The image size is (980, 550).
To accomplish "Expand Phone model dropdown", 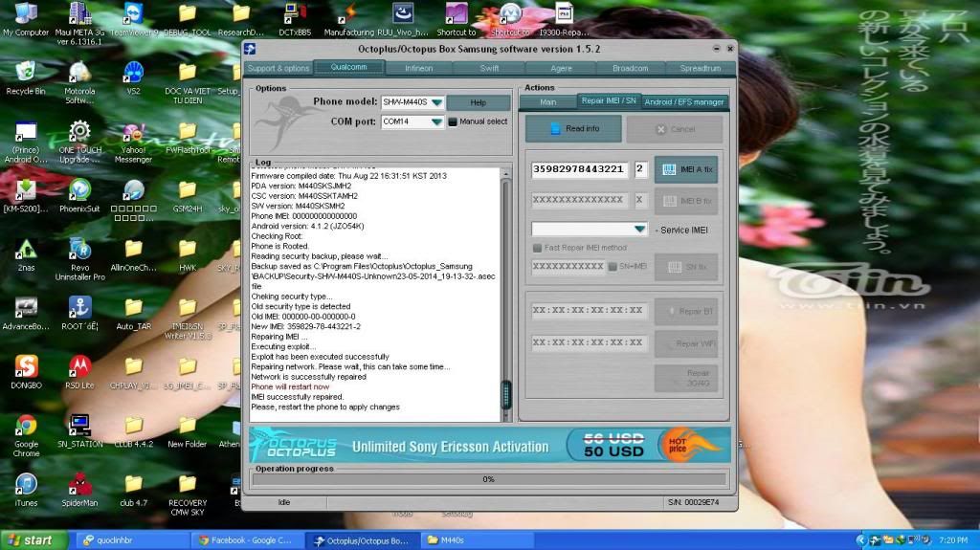I will 436,102.
